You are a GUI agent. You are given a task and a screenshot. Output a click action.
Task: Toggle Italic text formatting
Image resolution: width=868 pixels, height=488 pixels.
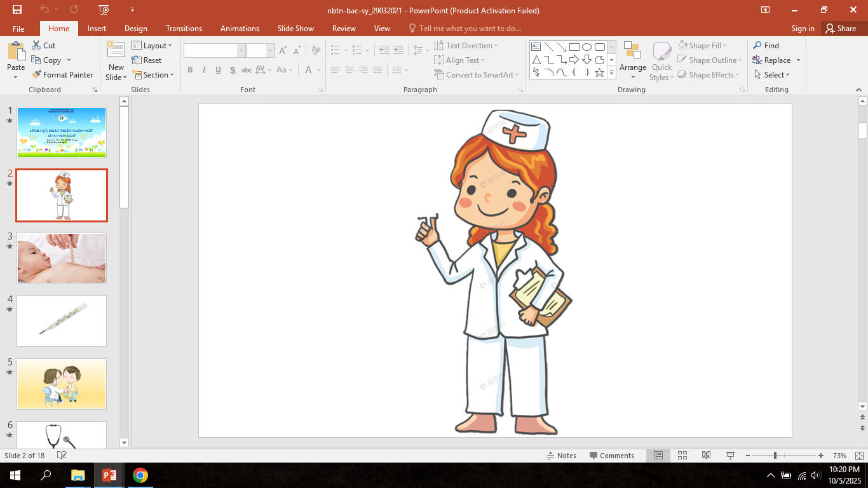click(x=204, y=70)
